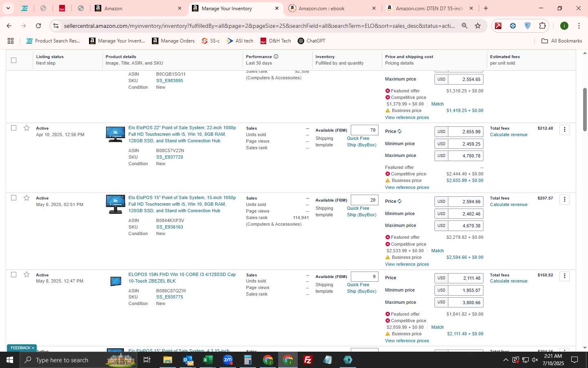Check the Elo EloPOS 22" listing checkbox
Screen dimensions: 588x368
[13, 128]
